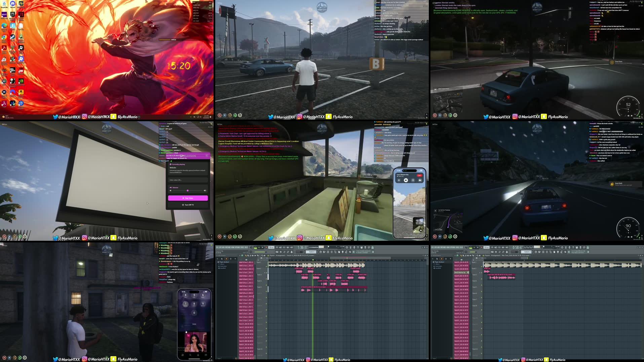Click high-volume speaker icon in TV panel
The height and width of the screenshot is (362, 644).
[205, 191]
